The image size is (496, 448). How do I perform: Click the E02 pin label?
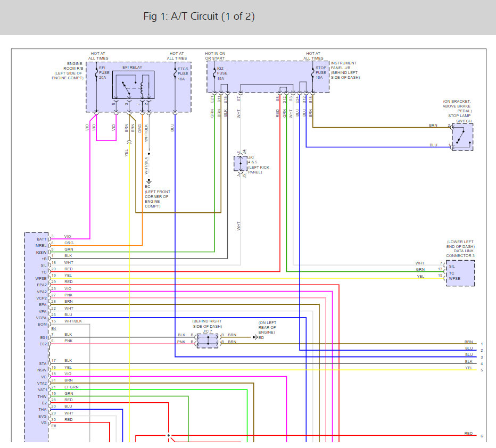[43, 344]
